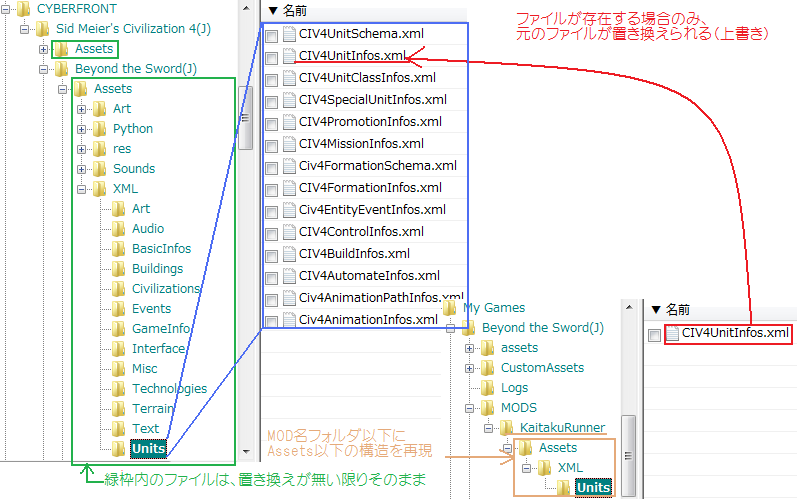Click the CIV4BuildInfos.xml file icon
Image resolution: width=800 pixels, height=500 pixels.
click(x=288, y=255)
